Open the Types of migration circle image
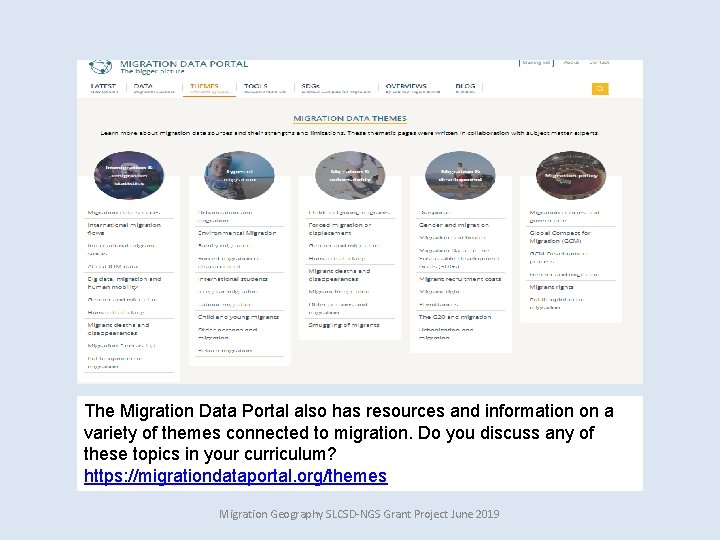The width and height of the screenshot is (720, 540). point(239,175)
